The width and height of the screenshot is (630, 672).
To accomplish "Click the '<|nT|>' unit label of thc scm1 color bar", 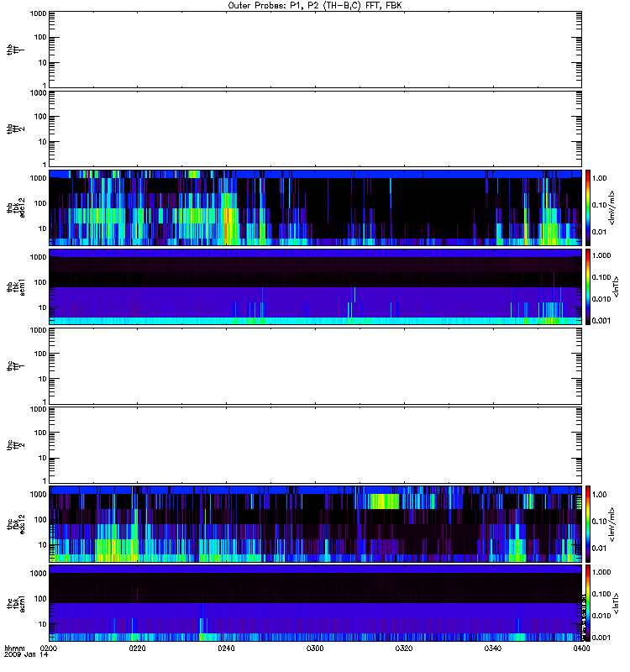I will click(x=617, y=603).
